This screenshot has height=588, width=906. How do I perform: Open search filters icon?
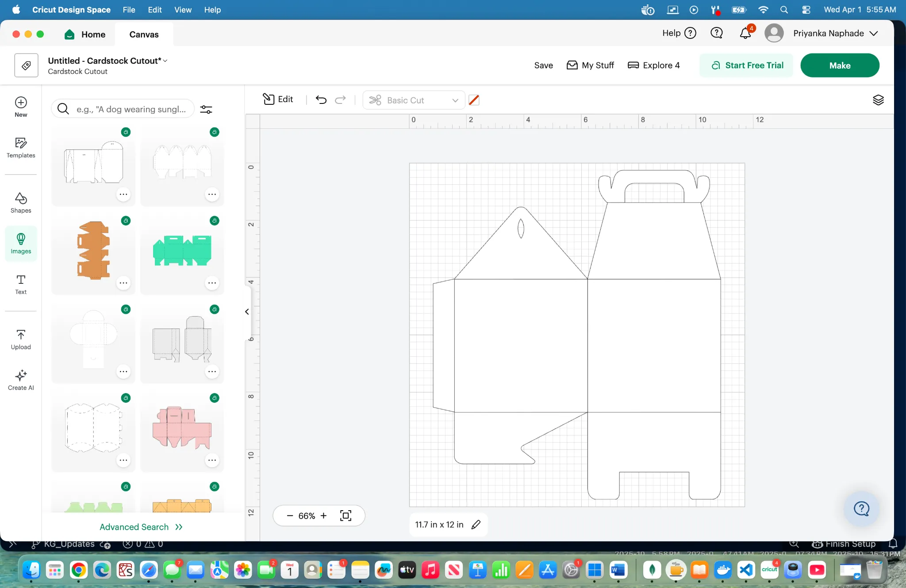coord(206,109)
